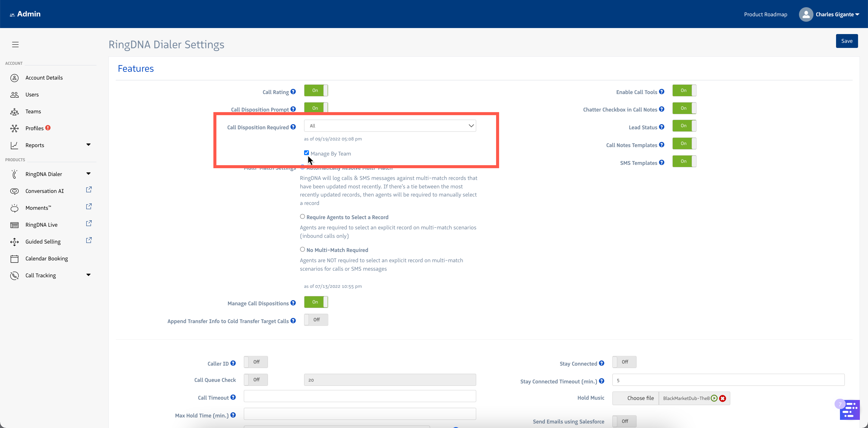Toggle Call Queue Check switch
The width and height of the screenshot is (868, 428).
[256, 380]
